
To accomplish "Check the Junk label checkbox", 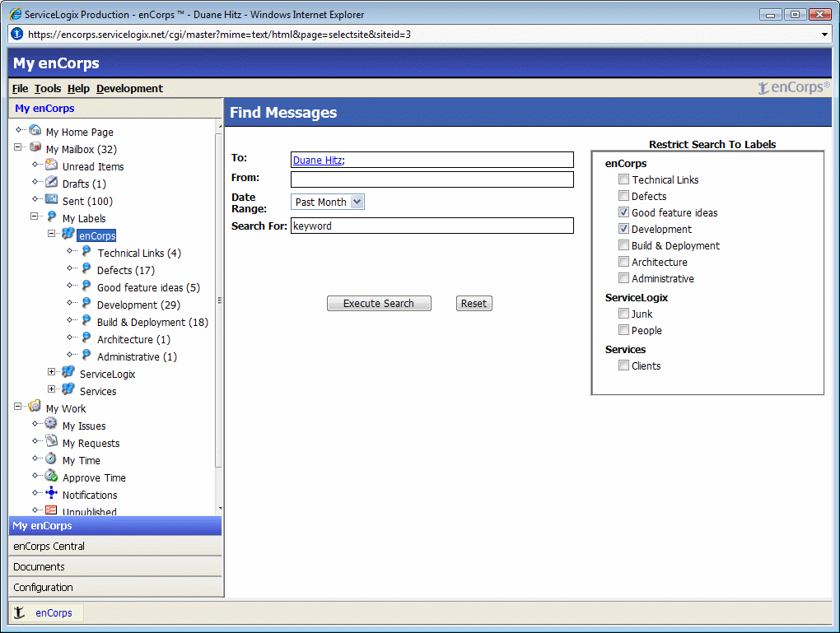I will tap(623, 314).
